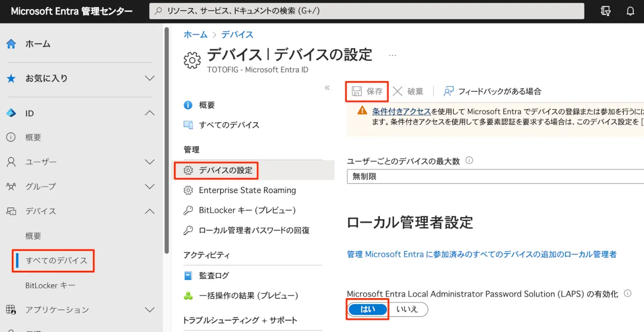Viewport: 644px width, 332px height.
Task: Click the 概要 info icon in sidebar
Action: [11, 137]
